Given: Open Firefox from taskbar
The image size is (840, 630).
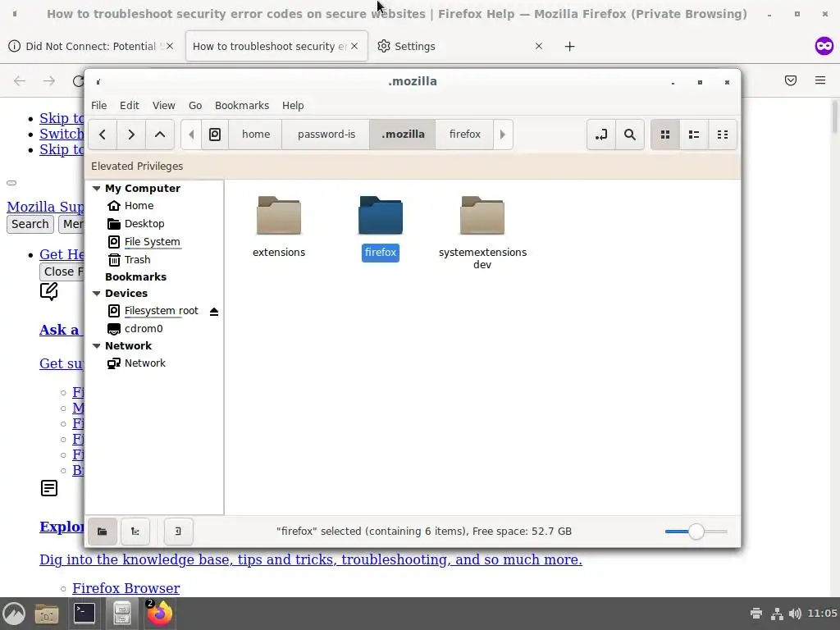Looking at the screenshot, I should (x=160, y=614).
